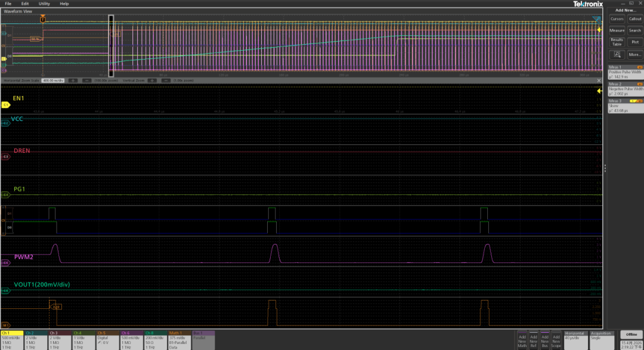Click the DREN waveform label
This screenshot has width=644, height=350.
22,151
